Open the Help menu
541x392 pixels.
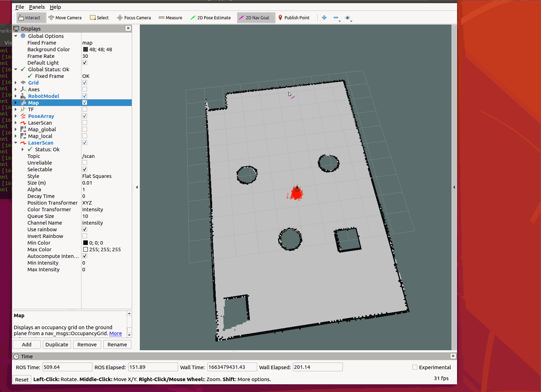[x=55, y=7]
